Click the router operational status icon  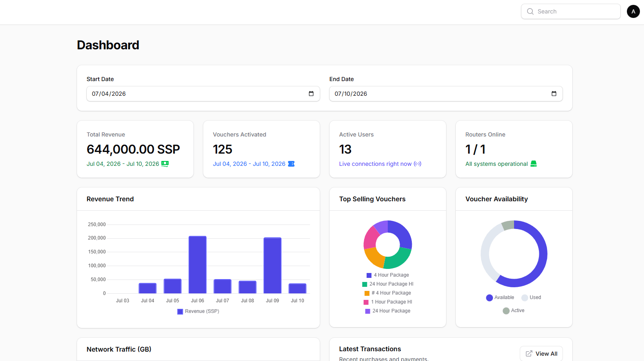(534, 164)
